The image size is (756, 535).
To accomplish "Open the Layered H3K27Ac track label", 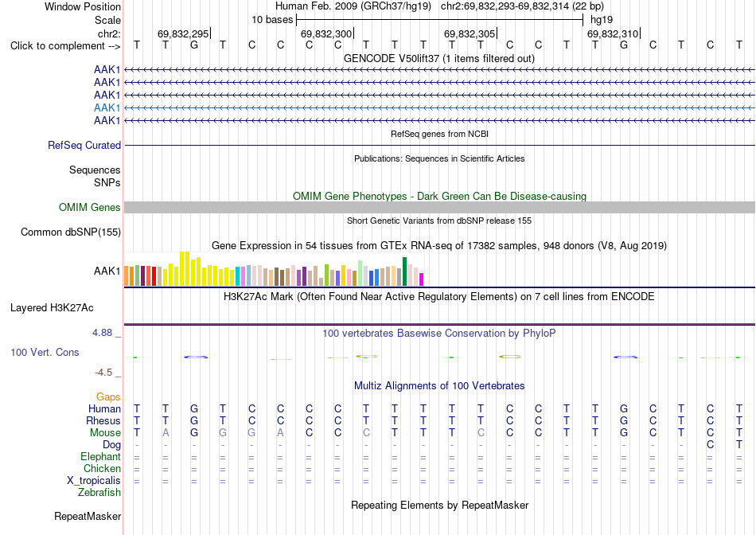I will (x=52, y=308).
